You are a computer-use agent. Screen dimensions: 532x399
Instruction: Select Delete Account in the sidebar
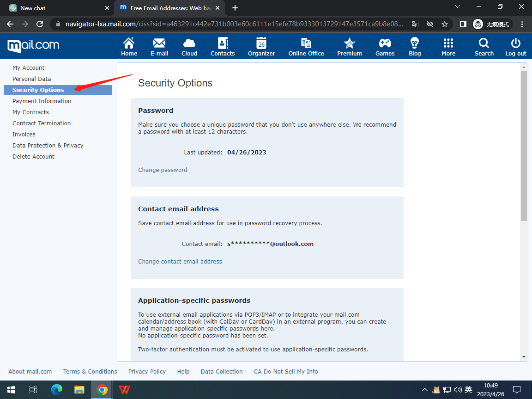(34, 157)
